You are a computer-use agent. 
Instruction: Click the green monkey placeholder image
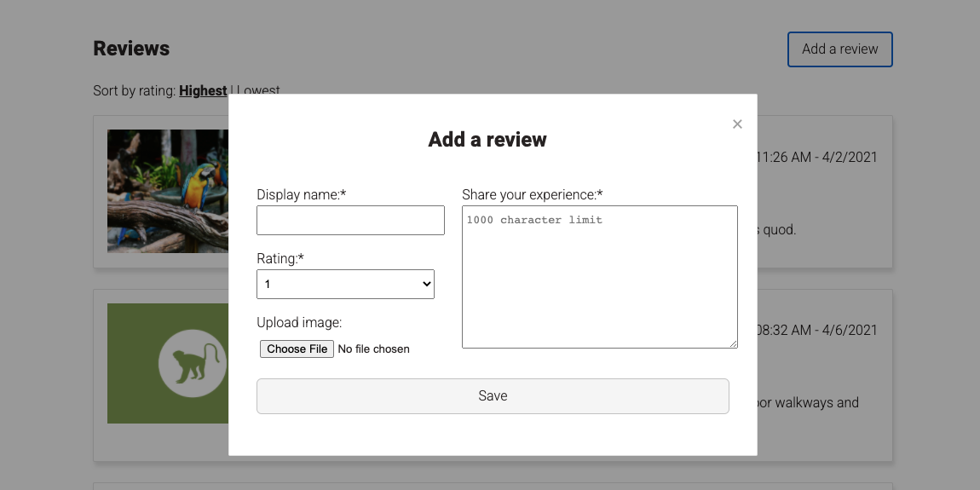[168, 363]
